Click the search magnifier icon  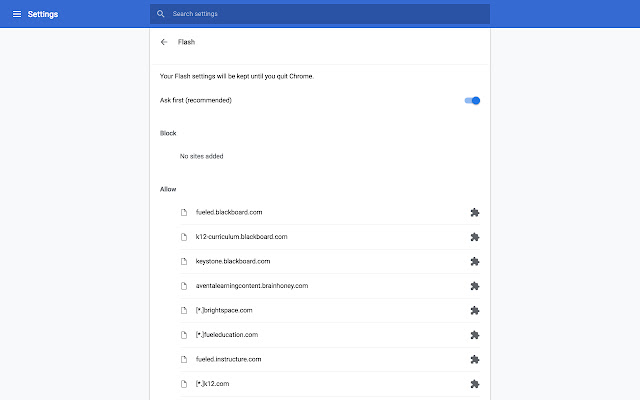pos(160,14)
